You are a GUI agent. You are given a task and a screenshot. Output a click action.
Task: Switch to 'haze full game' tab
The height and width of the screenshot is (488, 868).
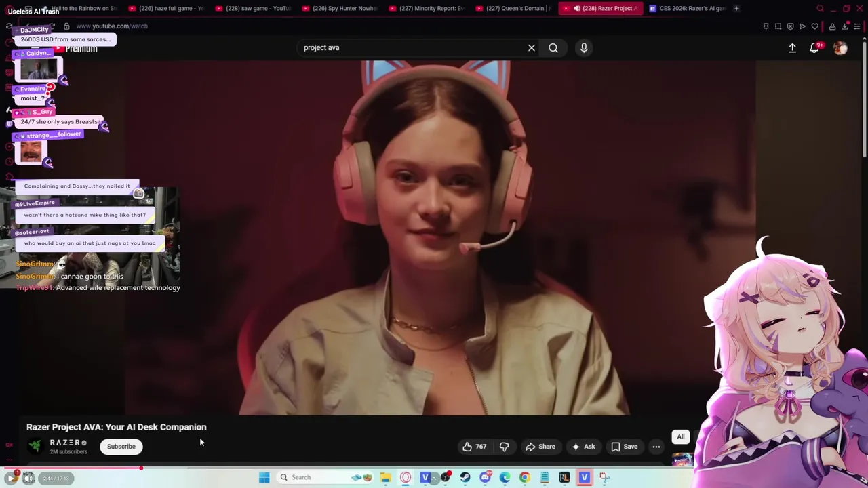tap(165, 8)
